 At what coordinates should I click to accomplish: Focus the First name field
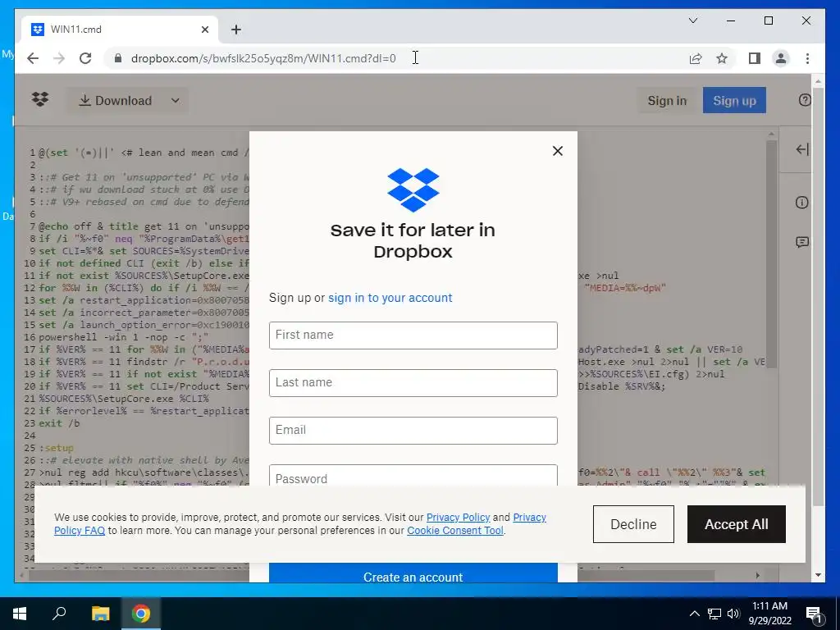[413, 336]
